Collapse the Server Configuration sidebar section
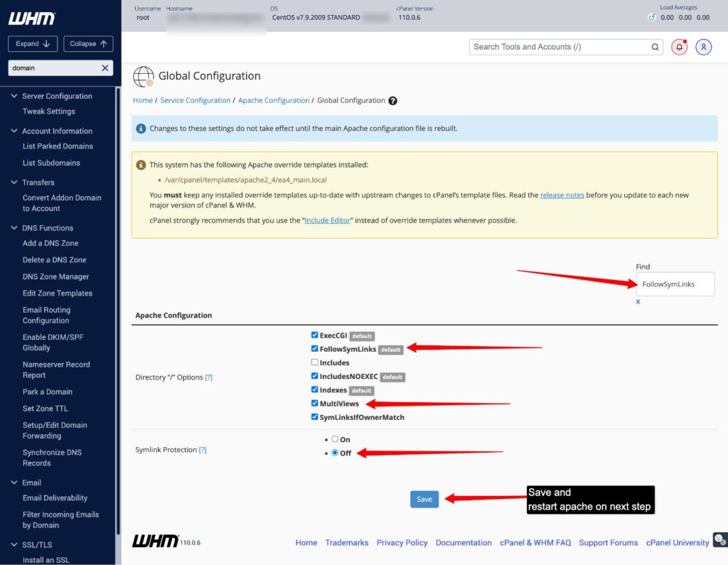 tap(14, 95)
